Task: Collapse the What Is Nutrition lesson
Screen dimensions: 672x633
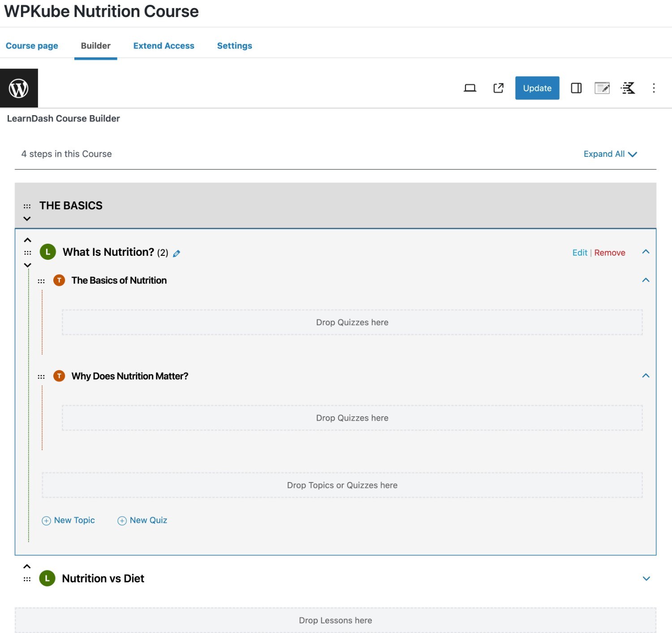Action: (646, 252)
